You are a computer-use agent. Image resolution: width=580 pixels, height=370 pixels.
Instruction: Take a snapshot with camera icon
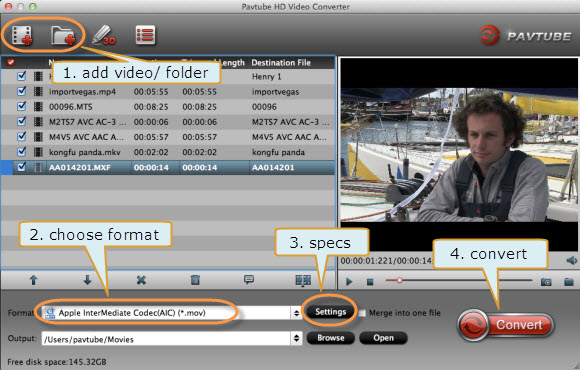click(546, 282)
